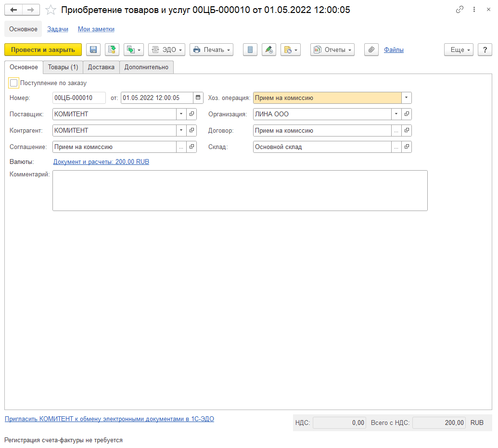Add document to favorites with star
This screenshot has width=498, height=448.
(x=51, y=10)
